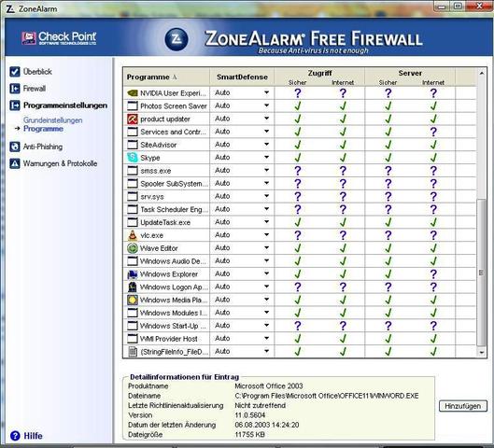Screen dimensions: 494x448
Task: Open SmartDefense dropdown for NVIDIA User Experience
Action: [266, 93]
